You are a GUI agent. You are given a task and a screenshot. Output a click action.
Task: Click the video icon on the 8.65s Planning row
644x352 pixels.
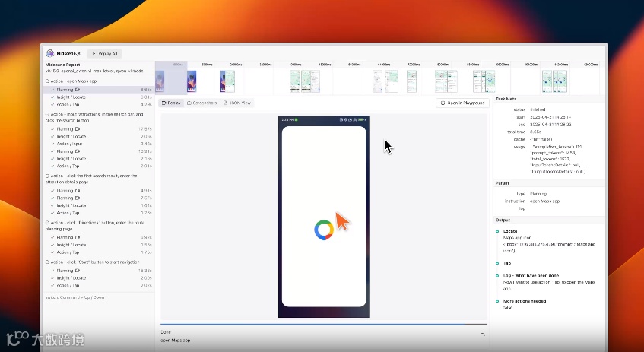coord(78,90)
